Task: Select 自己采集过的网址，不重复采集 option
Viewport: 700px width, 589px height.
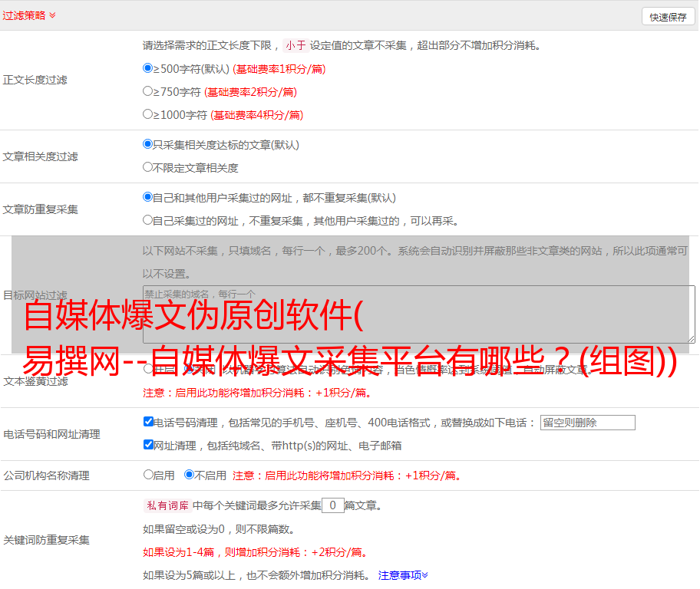Action: (148, 220)
